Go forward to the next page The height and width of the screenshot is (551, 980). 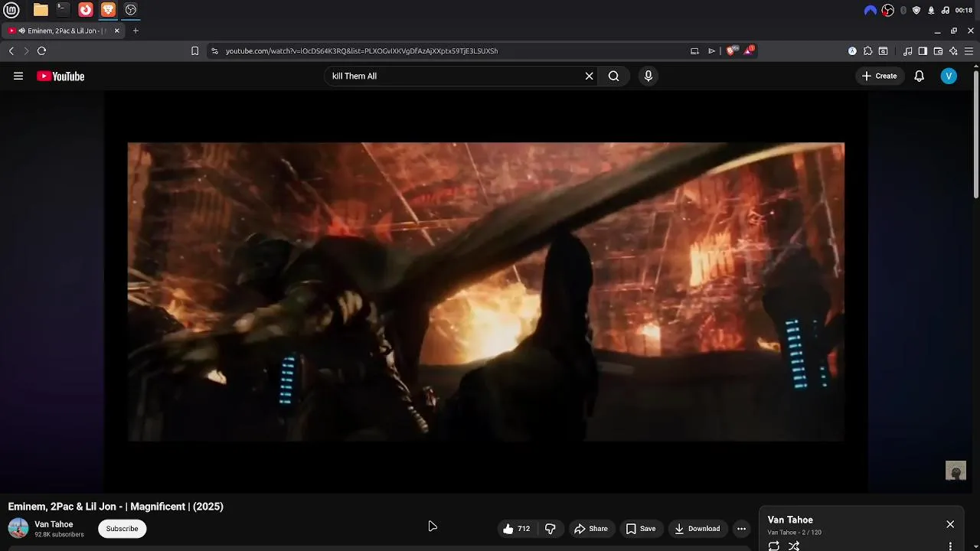tap(26, 51)
